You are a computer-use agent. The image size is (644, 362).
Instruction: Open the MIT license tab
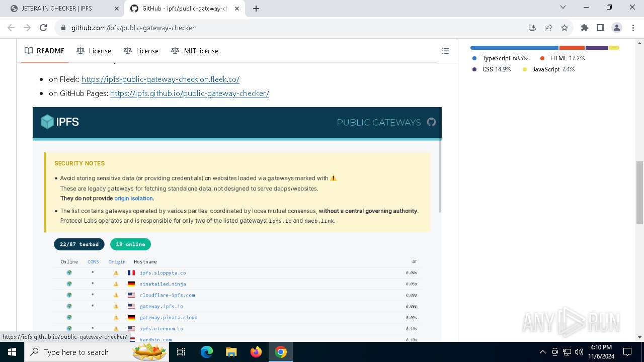click(x=195, y=51)
